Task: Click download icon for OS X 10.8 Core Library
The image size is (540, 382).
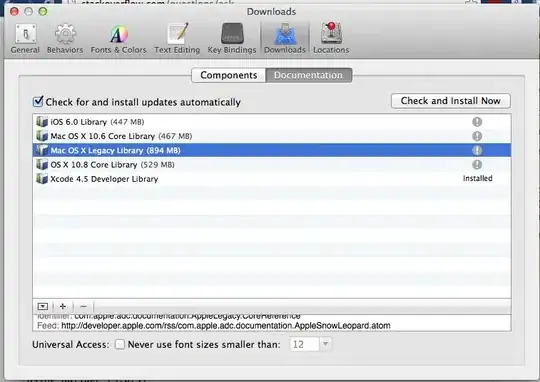Action: point(477,165)
